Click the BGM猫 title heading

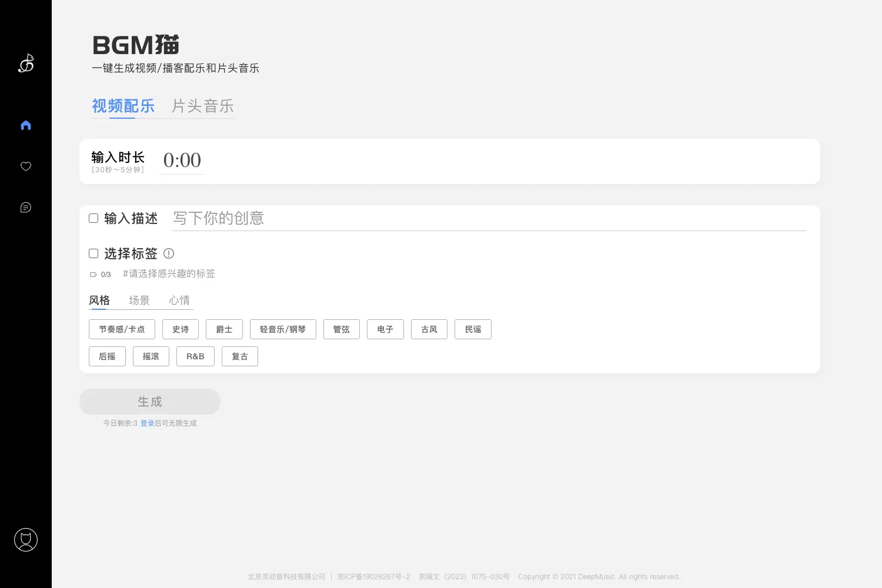pos(136,45)
